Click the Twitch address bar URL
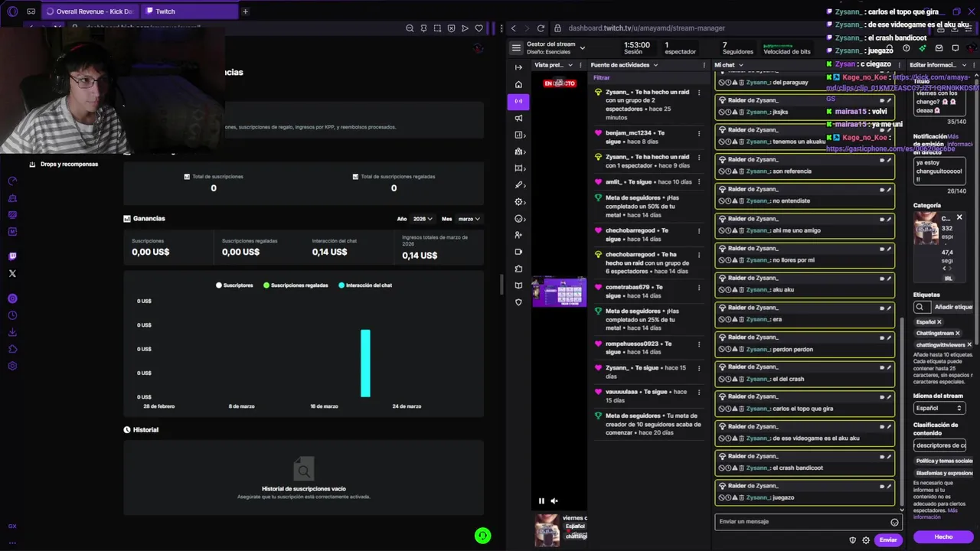 click(646, 28)
